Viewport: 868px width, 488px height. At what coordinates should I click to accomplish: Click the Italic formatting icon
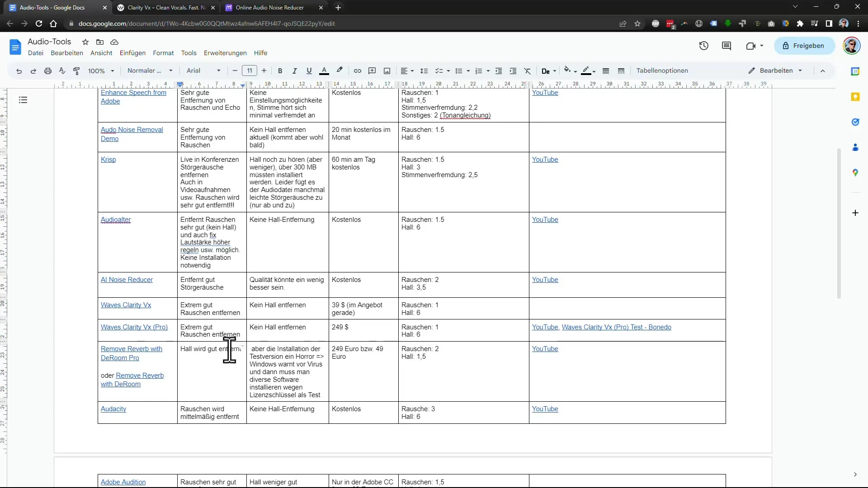(294, 70)
